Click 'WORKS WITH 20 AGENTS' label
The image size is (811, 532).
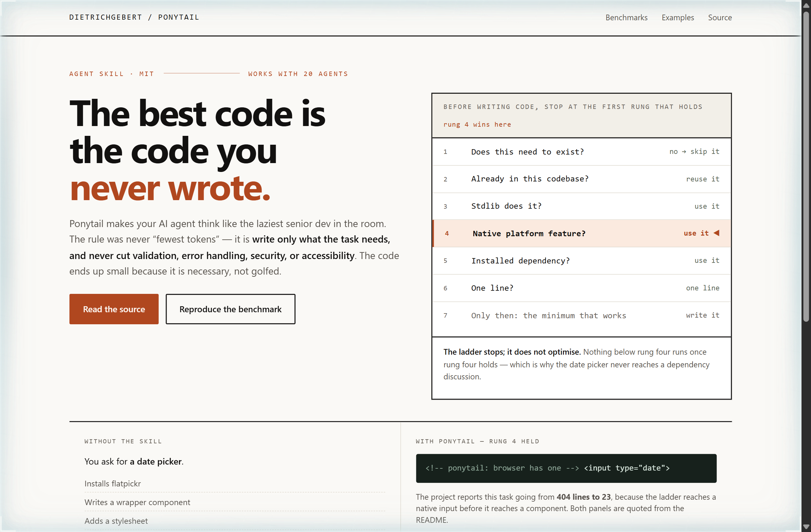pyautogui.click(x=298, y=73)
